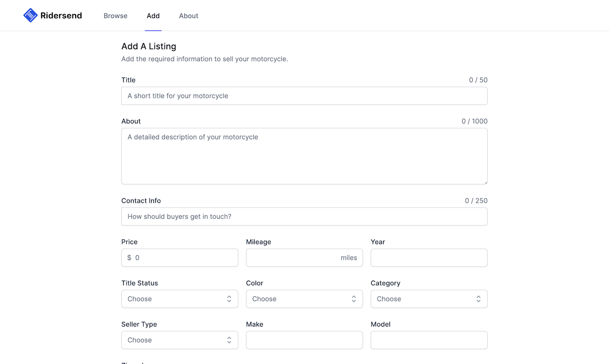Click the Make input field
Screen dimensions: 609x364
coord(304,340)
